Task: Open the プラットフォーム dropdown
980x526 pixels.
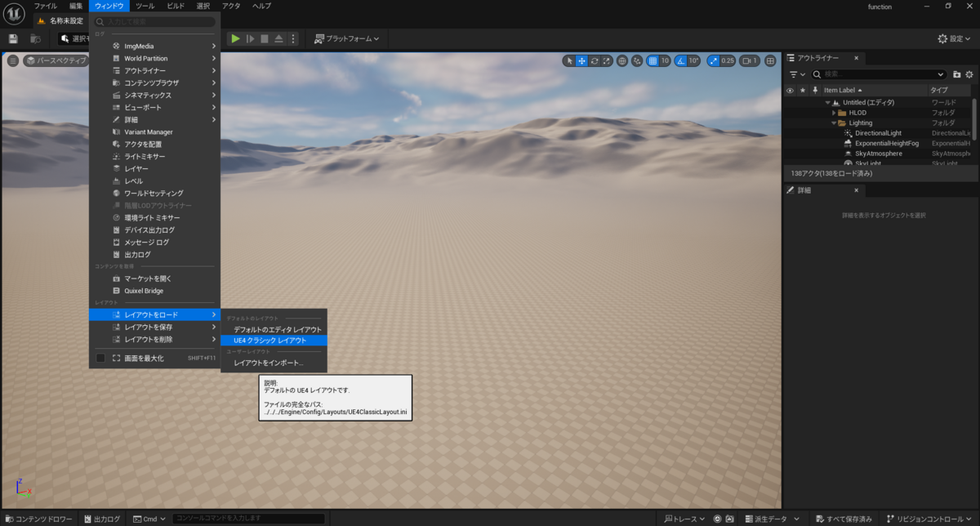Action: pos(347,38)
